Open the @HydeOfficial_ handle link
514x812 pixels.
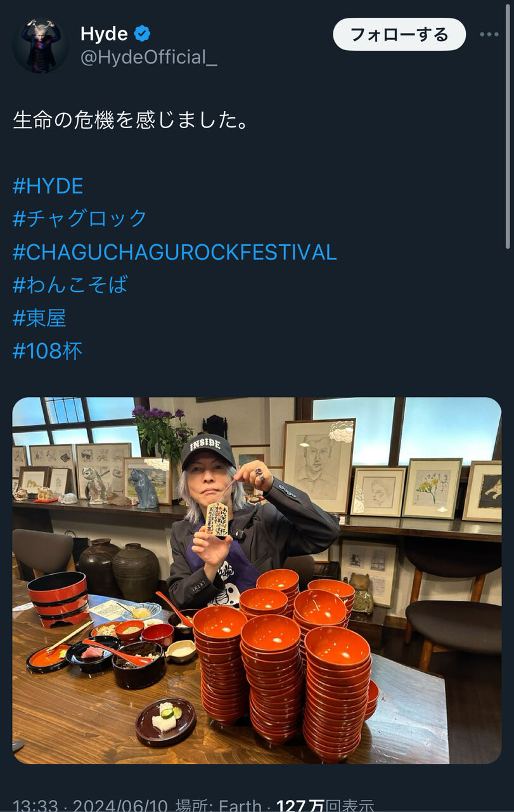pos(149,58)
